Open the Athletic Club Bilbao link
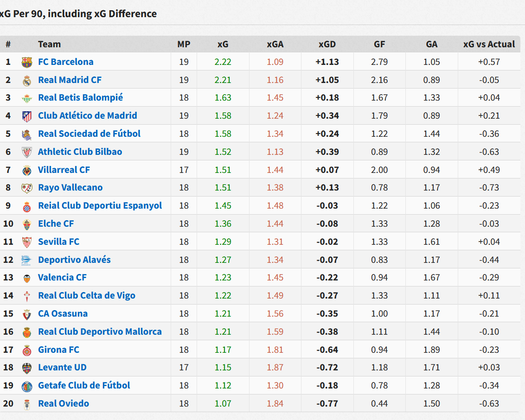 80,152
